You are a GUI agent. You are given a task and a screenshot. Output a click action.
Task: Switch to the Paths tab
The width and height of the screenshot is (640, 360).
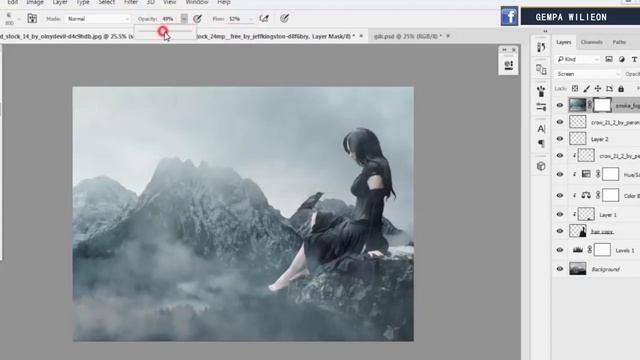coord(619,42)
